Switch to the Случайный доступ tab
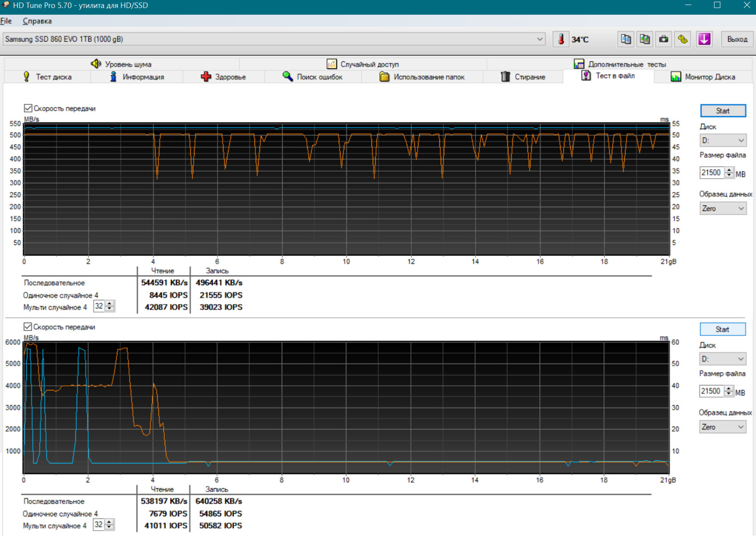 pyautogui.click(x=363, y=64)
